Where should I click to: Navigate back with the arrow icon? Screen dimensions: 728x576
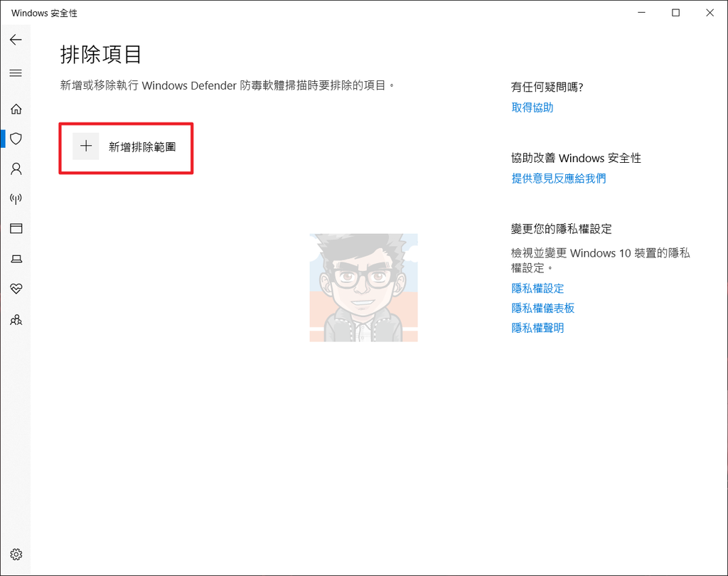pyautogui.click(x=16, y=40)
